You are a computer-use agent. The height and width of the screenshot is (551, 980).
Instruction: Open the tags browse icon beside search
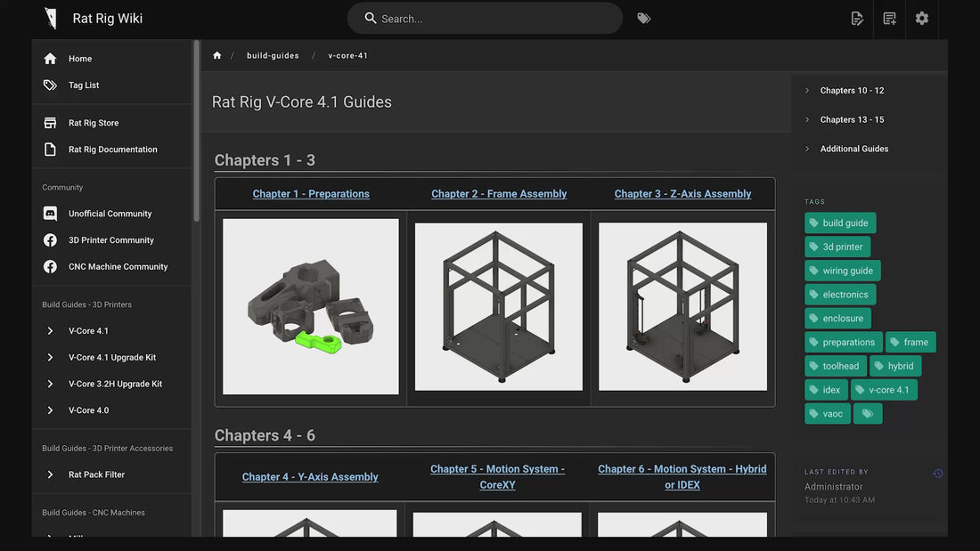(x=643, y=18)
